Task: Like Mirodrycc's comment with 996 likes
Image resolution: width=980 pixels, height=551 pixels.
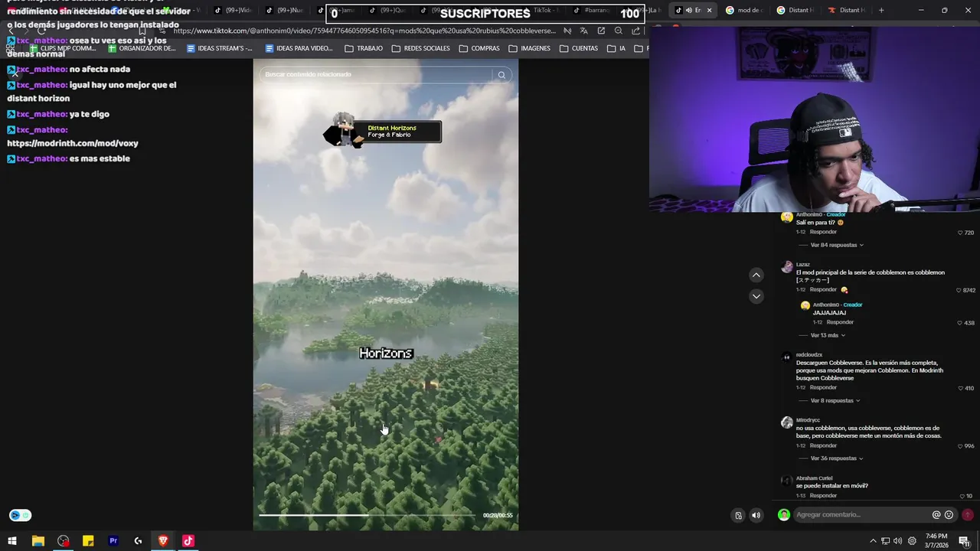Action: 960,446
